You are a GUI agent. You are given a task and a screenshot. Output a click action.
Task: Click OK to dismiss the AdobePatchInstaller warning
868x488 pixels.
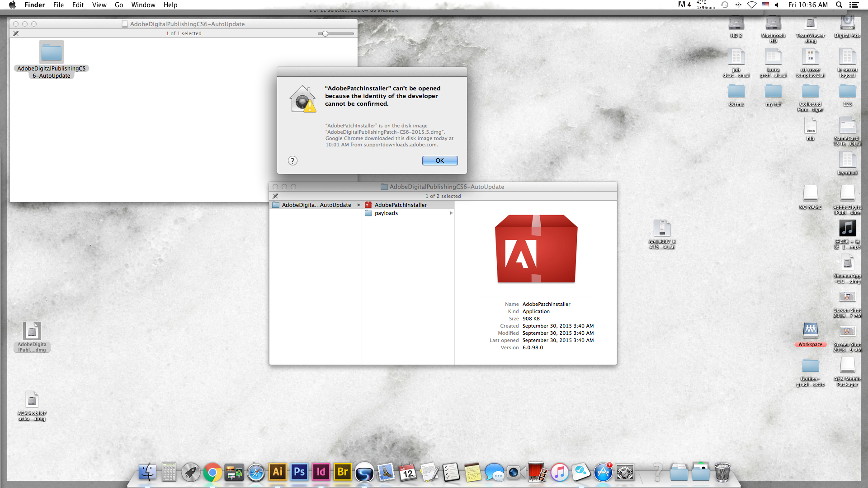(440, 160)
